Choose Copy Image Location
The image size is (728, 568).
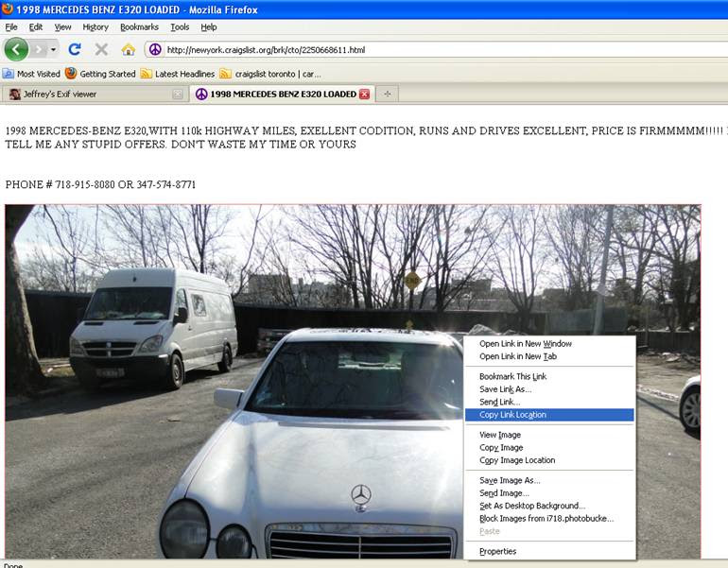(549, 460)
